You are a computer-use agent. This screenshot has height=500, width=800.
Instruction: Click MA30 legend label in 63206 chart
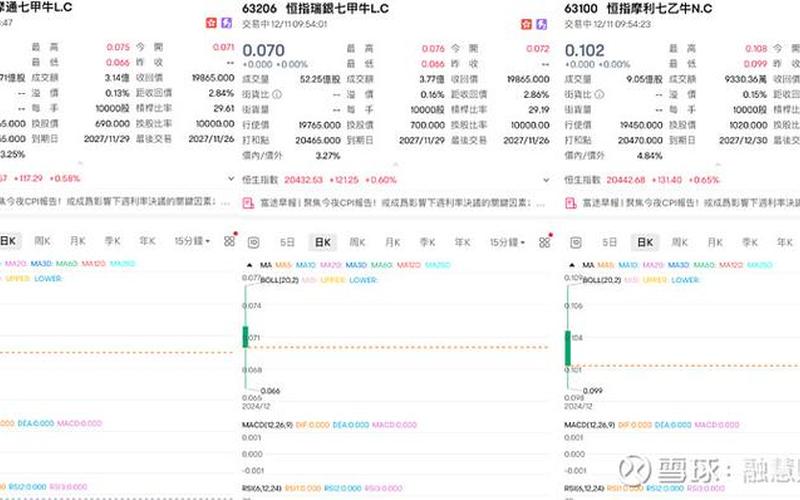[x=356, y=265]
